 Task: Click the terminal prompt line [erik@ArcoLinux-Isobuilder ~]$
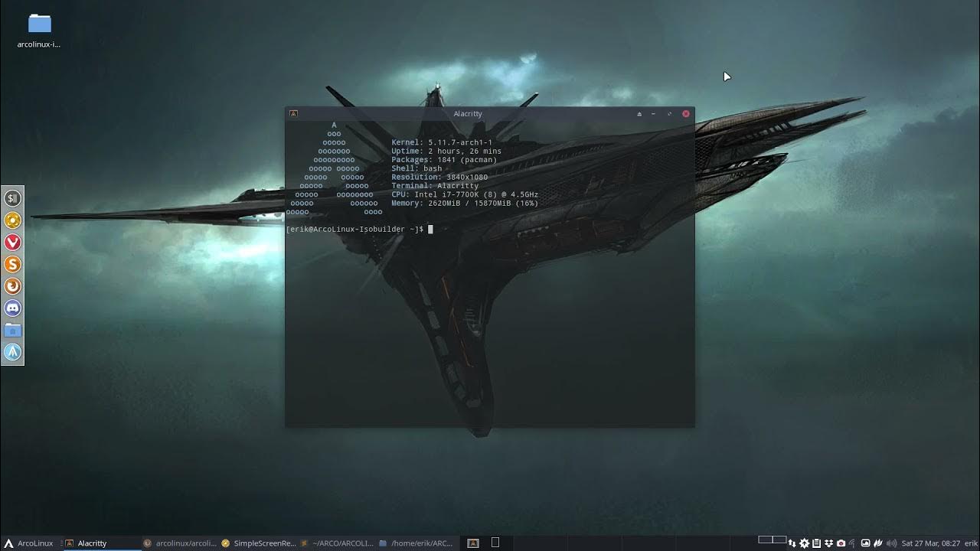(354, 229)
